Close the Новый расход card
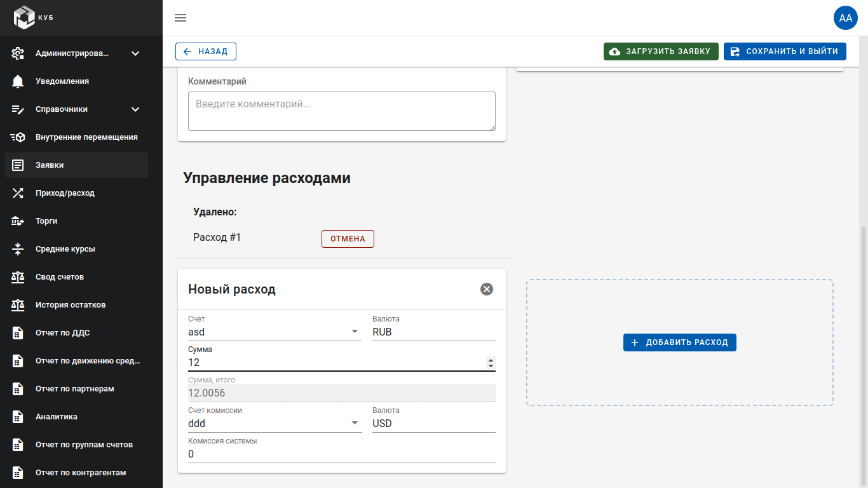Viewport: 868px width, 488px height. point(487,289)
